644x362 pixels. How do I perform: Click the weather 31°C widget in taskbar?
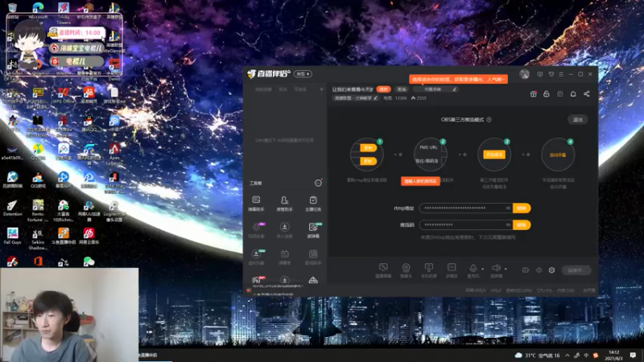pos(539,355)
